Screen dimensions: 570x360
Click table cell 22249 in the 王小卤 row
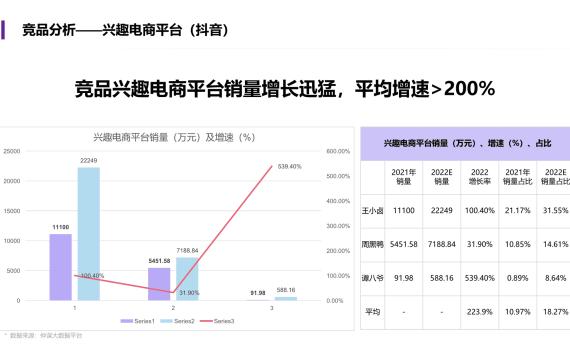click(442, 211)
